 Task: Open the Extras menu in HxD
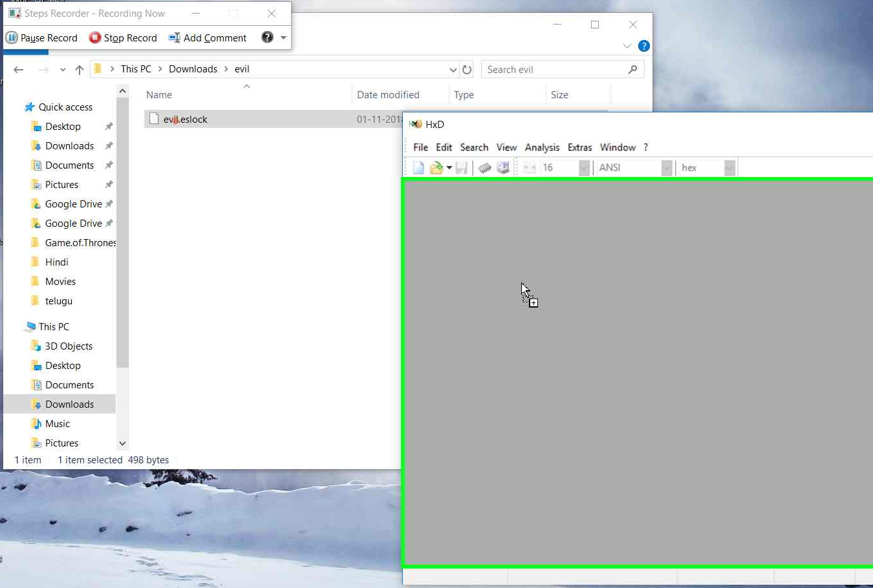pyautogui.click(x=579, y=147)
